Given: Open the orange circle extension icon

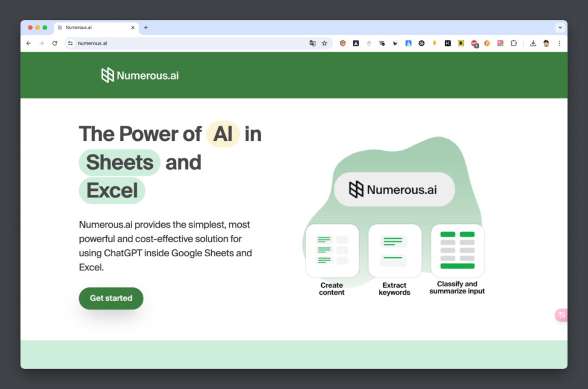Looking at the screenshot, I should click(x=487, y=43).
